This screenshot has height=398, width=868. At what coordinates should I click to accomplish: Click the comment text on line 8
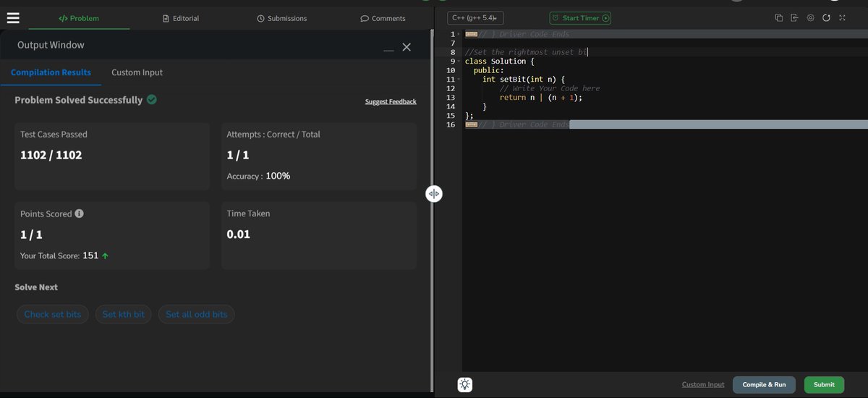527,52
